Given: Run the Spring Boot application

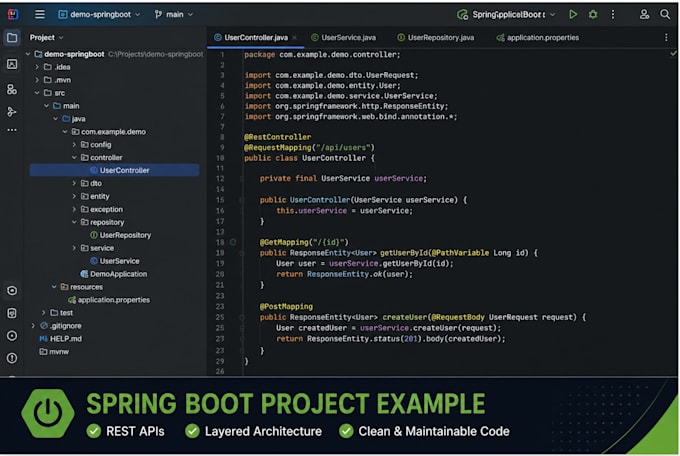Looking at the screenshot, I should [573, 14].
